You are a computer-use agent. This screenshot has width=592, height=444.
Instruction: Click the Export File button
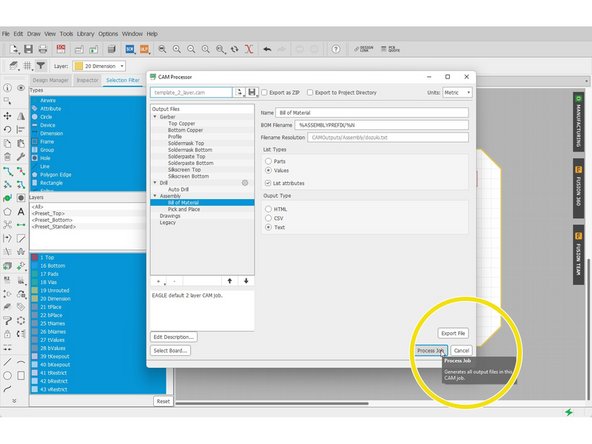click(x=453, y=333)
